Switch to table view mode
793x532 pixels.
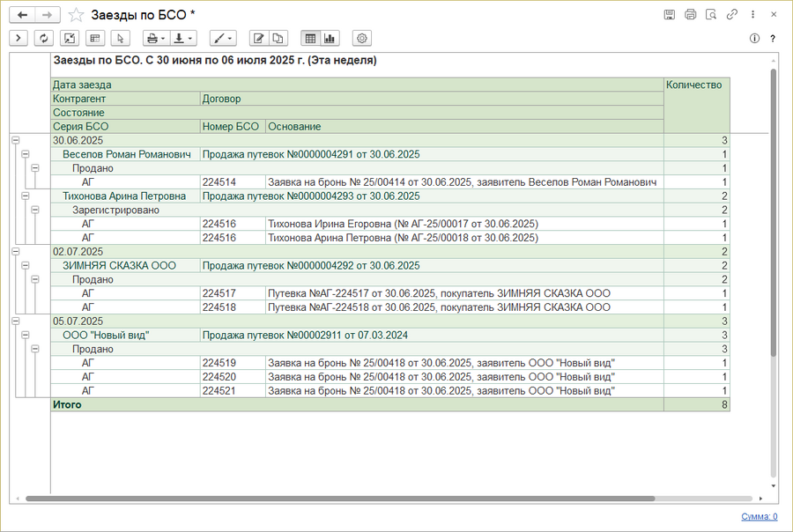tap(310, 38)
